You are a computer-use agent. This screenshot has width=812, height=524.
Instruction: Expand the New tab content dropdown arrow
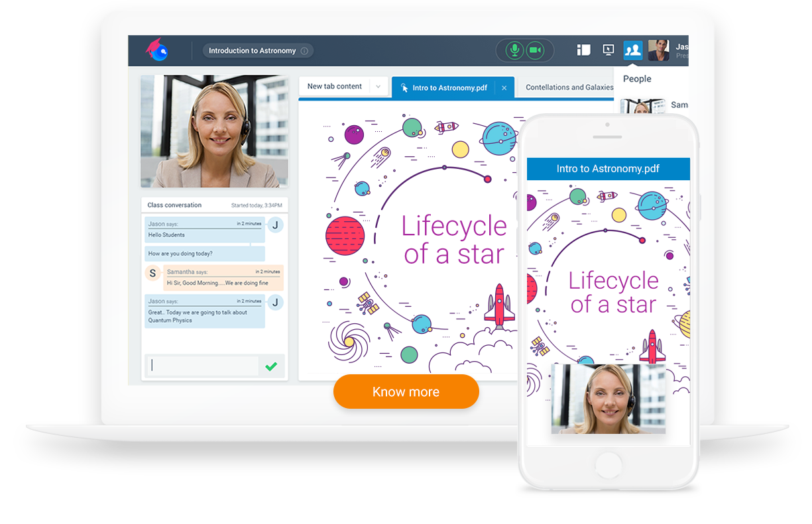point(378,87)
